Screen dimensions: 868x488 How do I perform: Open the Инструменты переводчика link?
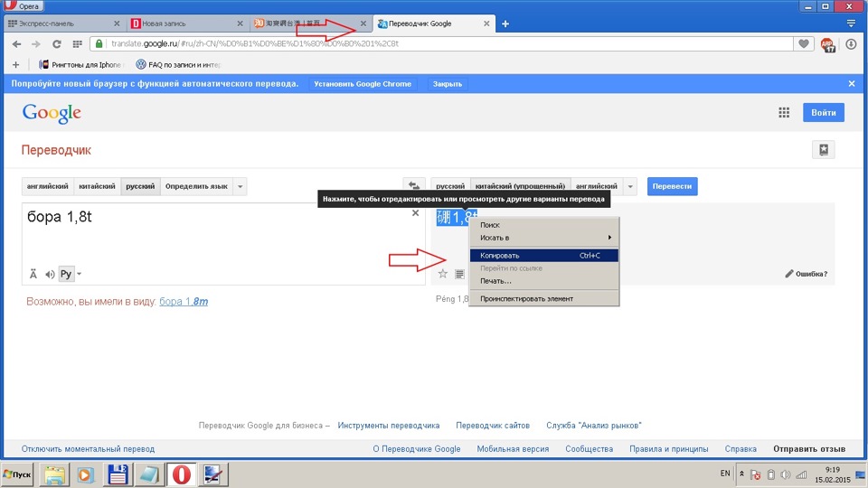point(389,426)
